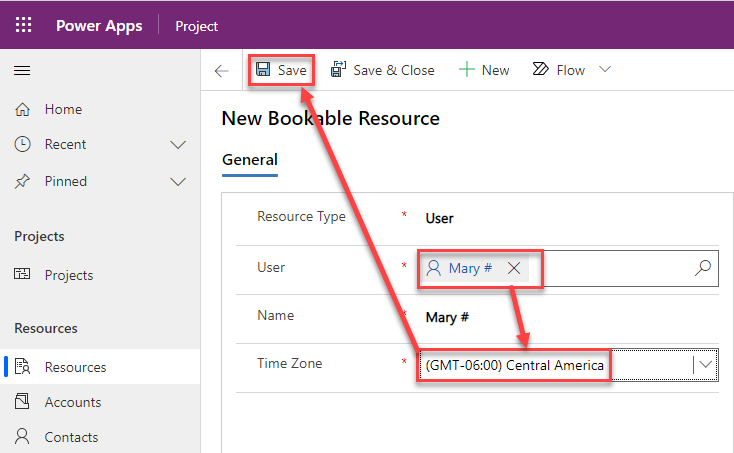Select Resources in the sidebar
Image resolution: width=734 pixels, height=453 pixels.
[x=75, y=367]
